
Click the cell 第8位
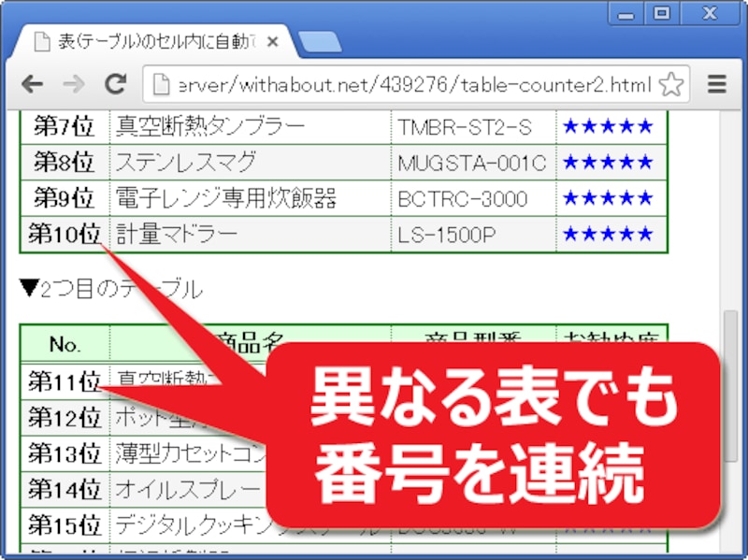(64, 163)
